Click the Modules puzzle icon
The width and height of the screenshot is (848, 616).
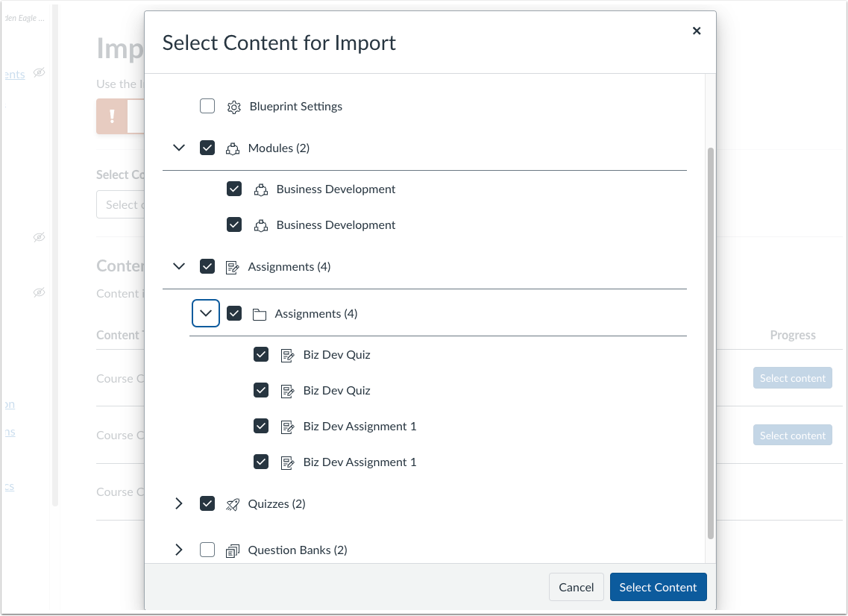[233, 148]
